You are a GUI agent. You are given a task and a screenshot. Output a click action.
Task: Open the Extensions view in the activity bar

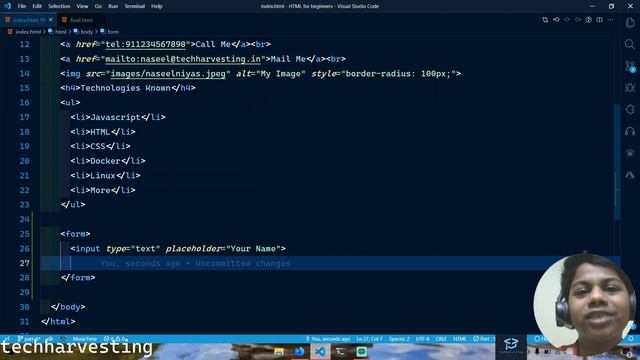pyautogui.click(x=630, y=109)
